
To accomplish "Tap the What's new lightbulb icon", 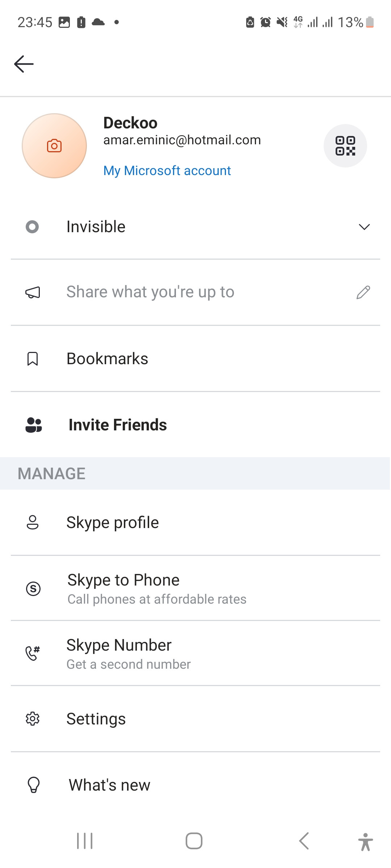I will 34,785.
